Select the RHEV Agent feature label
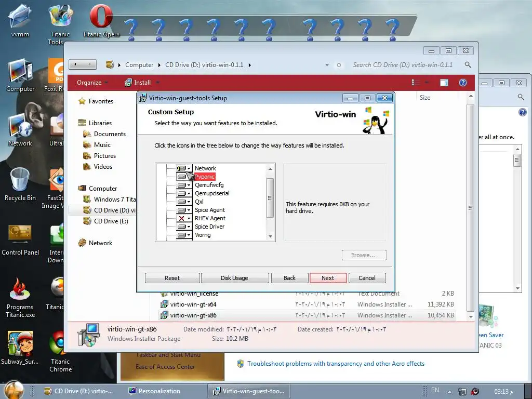The height and width of the screenshot is (399, 532). [x=210, y=218]
